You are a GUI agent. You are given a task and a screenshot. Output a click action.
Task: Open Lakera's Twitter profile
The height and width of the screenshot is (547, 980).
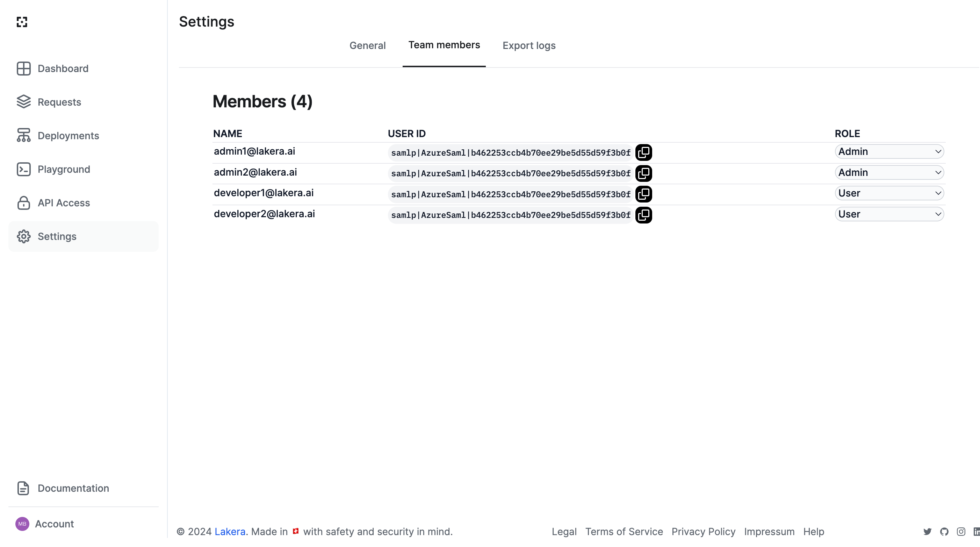coord(928,531)
